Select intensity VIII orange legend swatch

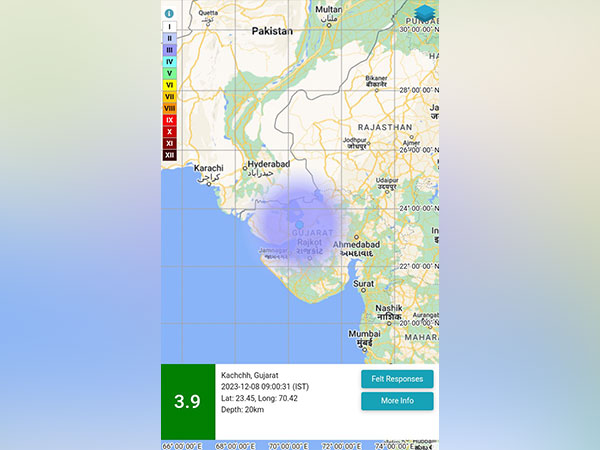[x=169, y=108]
